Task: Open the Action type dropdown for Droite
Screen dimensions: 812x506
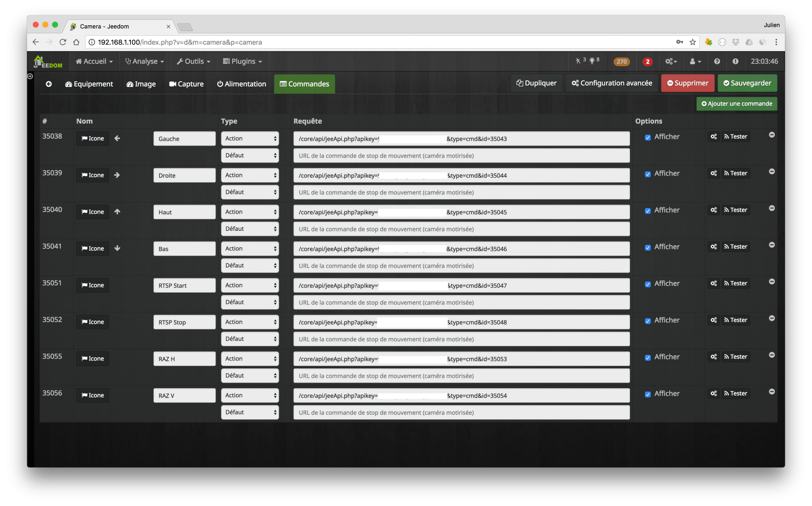Action: click(250, 175)
